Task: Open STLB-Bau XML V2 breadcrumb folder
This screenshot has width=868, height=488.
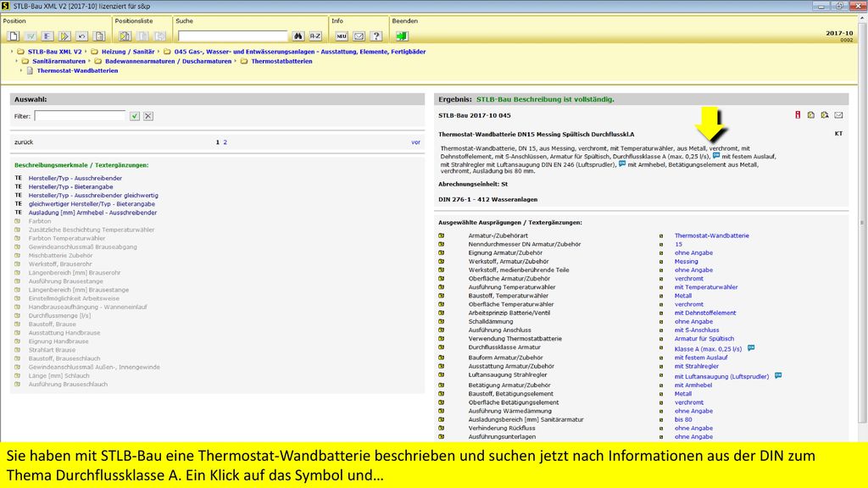Action: [x=54, y=52]
